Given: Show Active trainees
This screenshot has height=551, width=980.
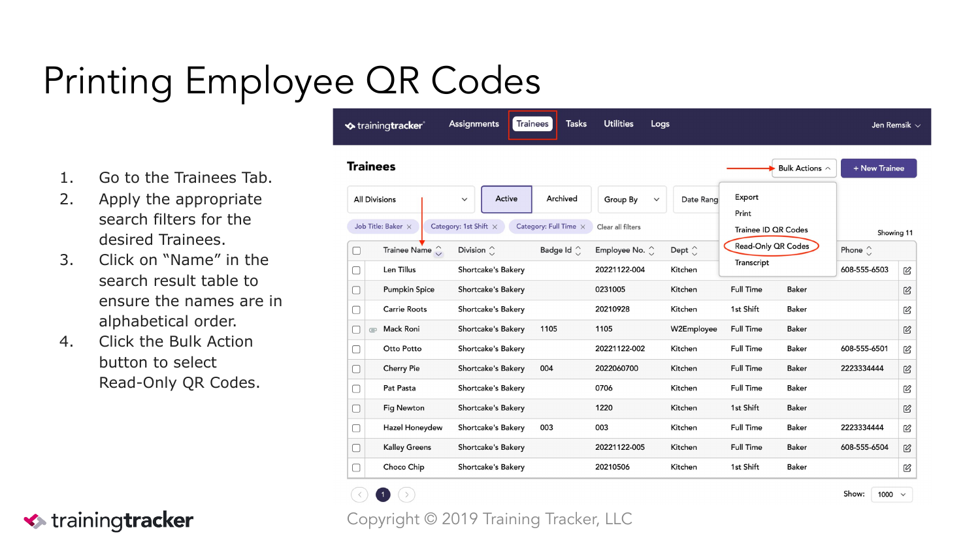Looking at the screenshot, I should coord(506,199).
